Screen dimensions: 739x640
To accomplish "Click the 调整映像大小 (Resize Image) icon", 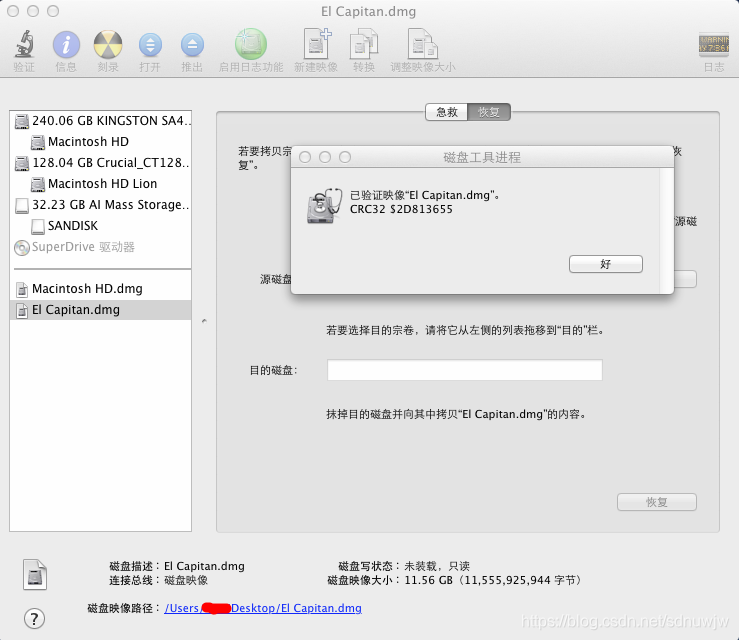I will click(422, 44).
